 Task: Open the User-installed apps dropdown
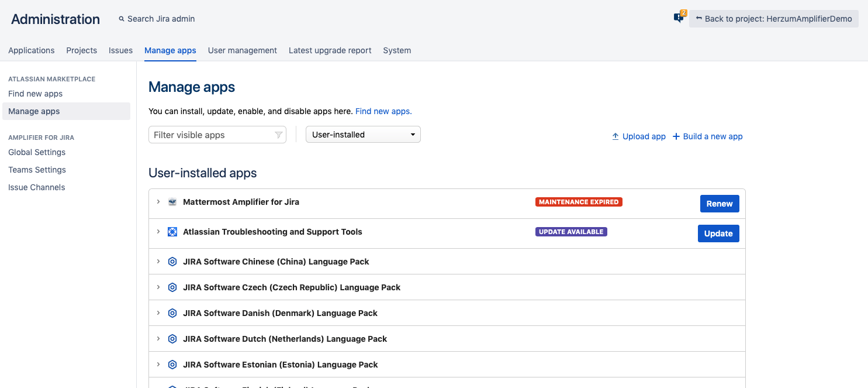click(363, 135)
